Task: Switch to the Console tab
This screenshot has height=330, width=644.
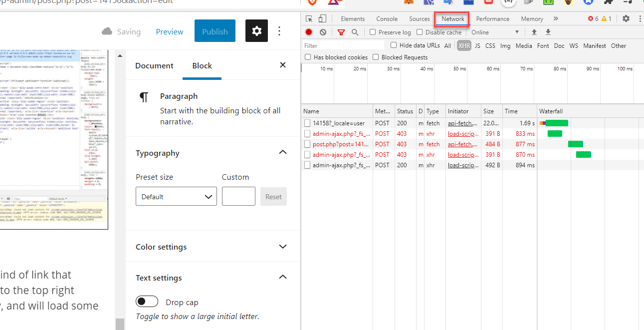Action: click(x=387, y=19)
